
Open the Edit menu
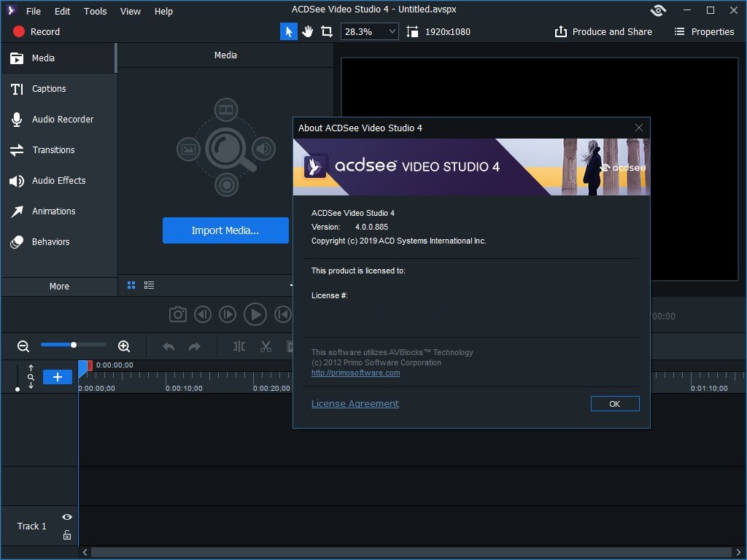(x=63, y=11)
